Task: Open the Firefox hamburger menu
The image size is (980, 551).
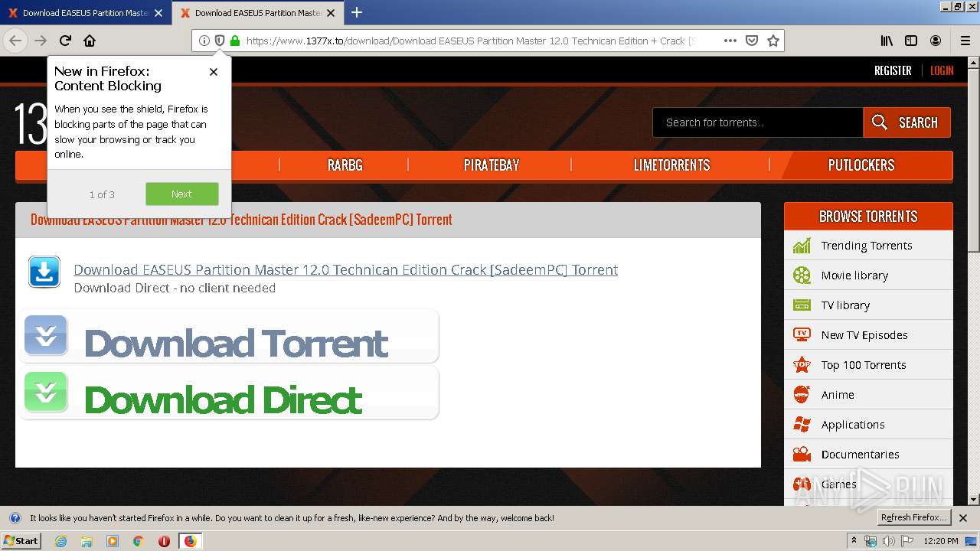Action: [965, 41]
